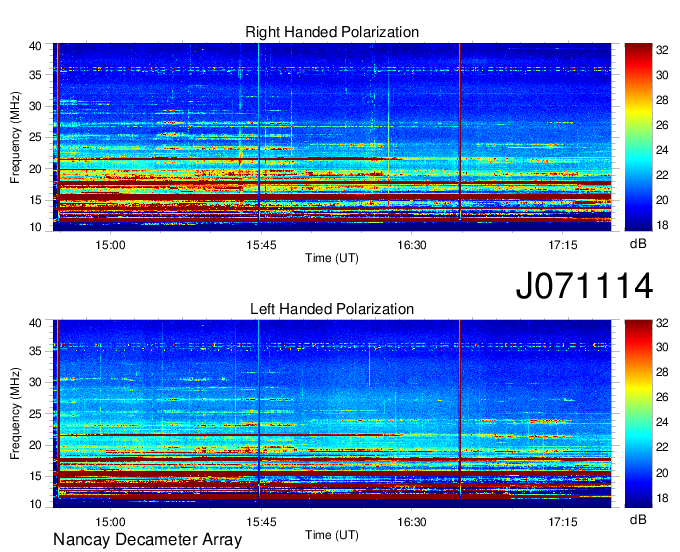Click the 15:00 tick under left-handed plot
This screenshot has width=680, height=552.
tap(110, 522)
